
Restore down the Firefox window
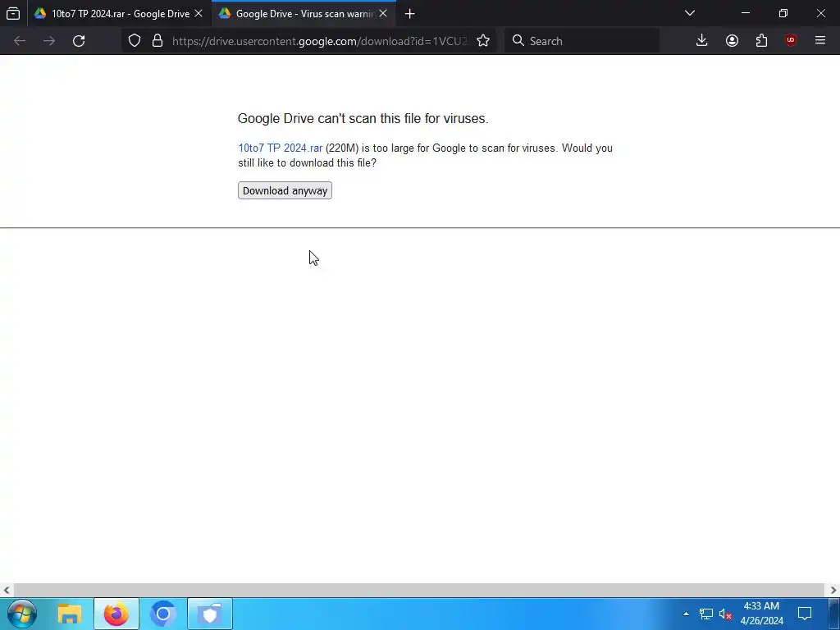[783, 13]
